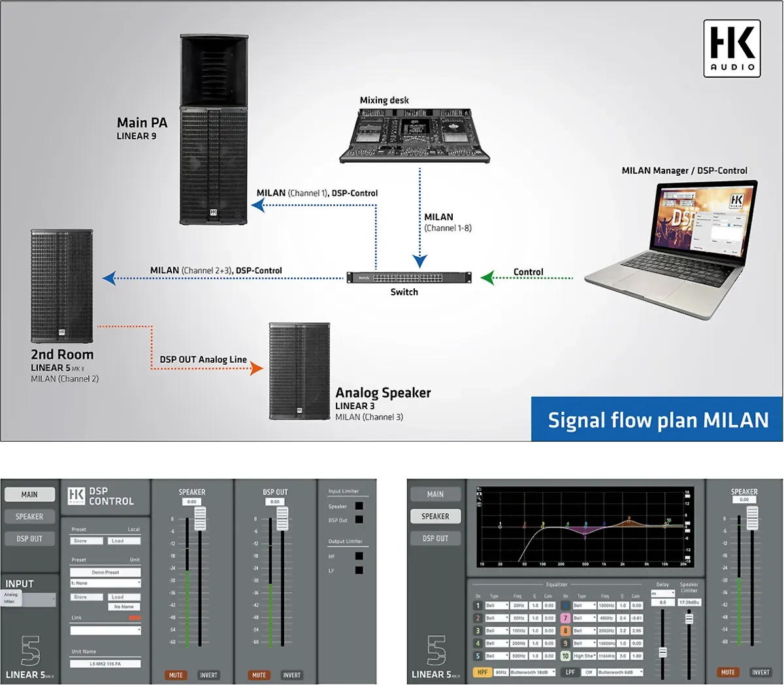Click the topmost tool icon in EQ graph corner
The image size is (784, 685).
click(x=480, y=490)
